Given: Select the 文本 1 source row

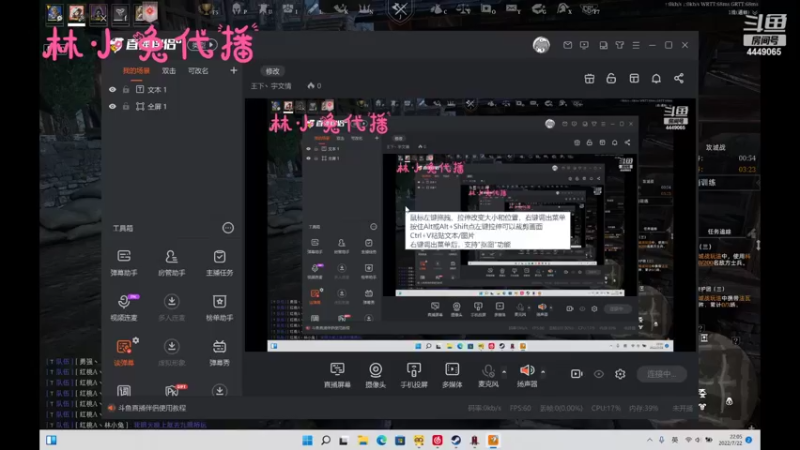Looking at the screenshot, I should pos(172,90).
